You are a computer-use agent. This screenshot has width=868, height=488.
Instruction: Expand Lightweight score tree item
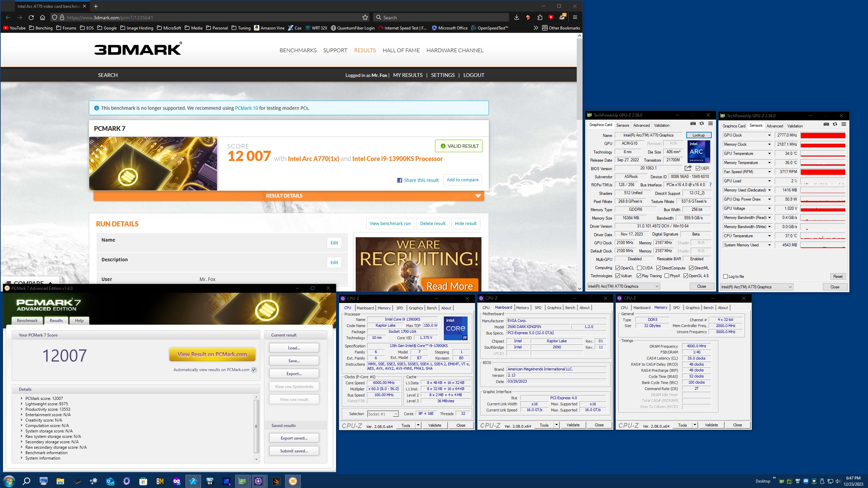(21, 404)
